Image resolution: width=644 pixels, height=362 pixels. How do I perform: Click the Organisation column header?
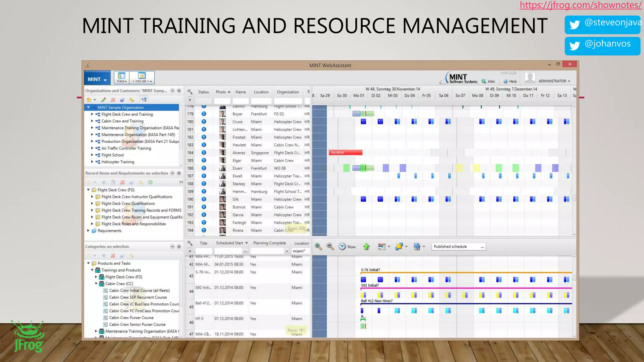pyautogui.click(x=288, y=92)
